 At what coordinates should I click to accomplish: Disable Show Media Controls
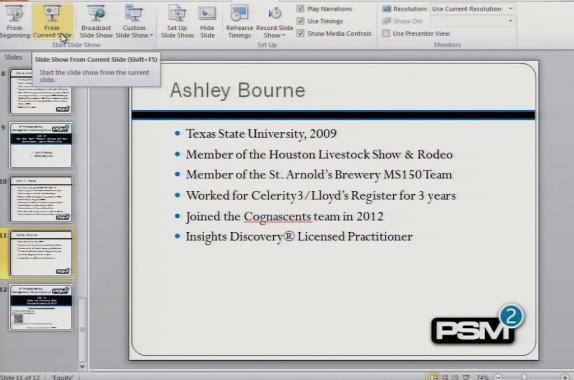tap(301, 34)
